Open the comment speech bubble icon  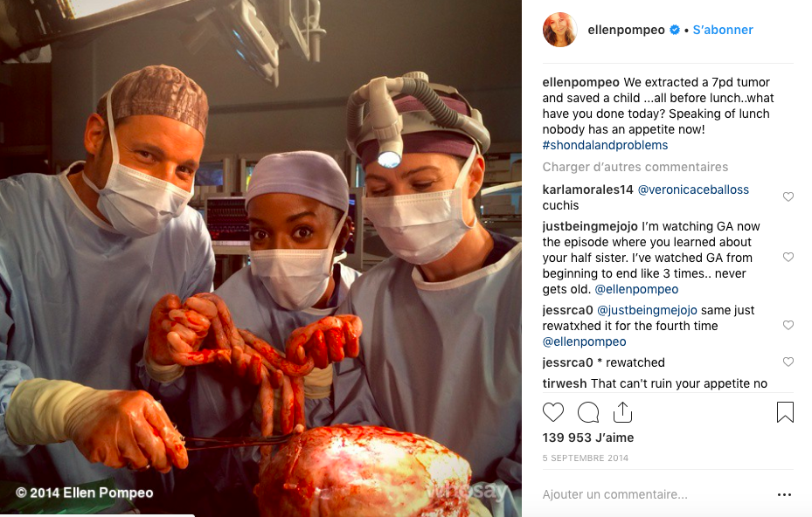tap(587, 412)
